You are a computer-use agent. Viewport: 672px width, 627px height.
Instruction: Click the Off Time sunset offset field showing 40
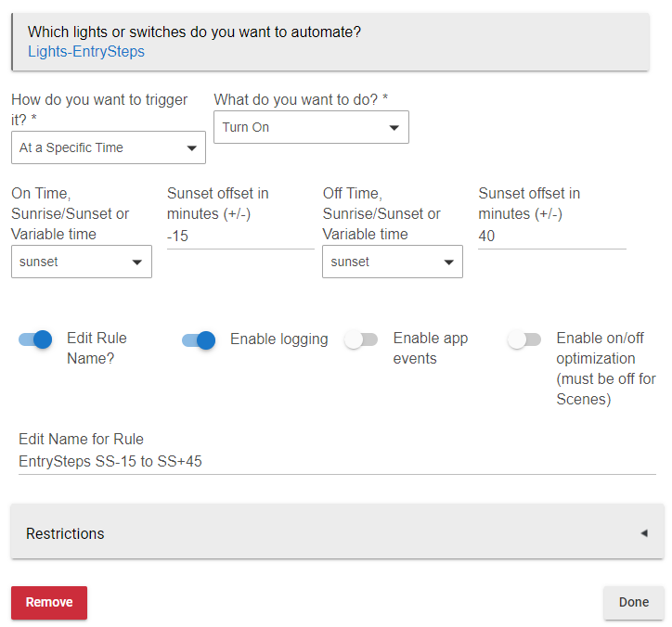[x=552, y=237]
